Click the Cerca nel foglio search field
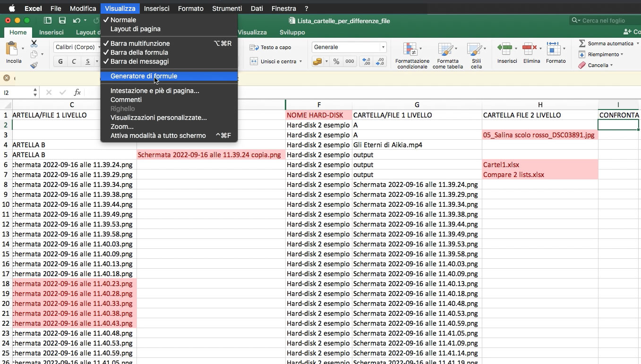 [604, 20]
